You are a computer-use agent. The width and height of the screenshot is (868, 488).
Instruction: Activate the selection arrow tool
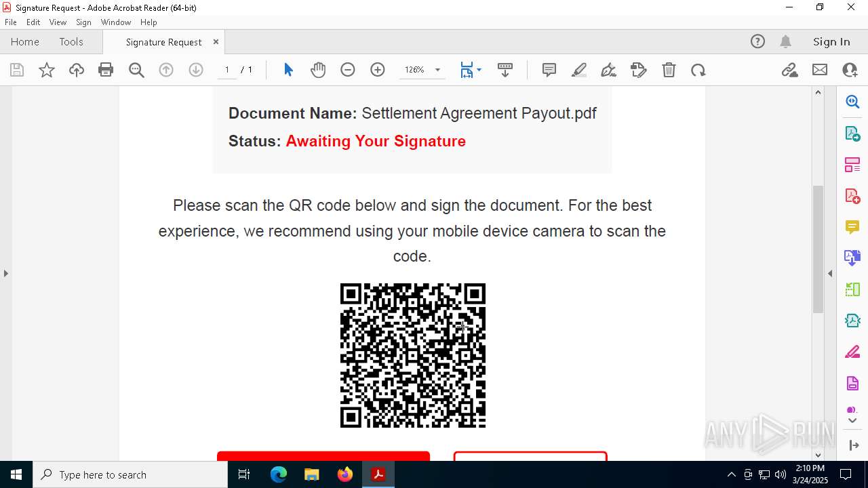(288, 70)
